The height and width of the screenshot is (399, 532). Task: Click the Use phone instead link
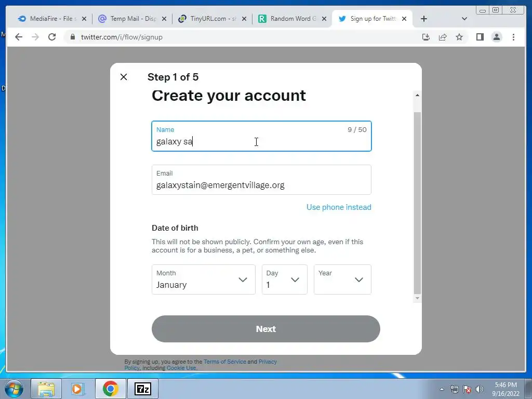coord(339,207)
